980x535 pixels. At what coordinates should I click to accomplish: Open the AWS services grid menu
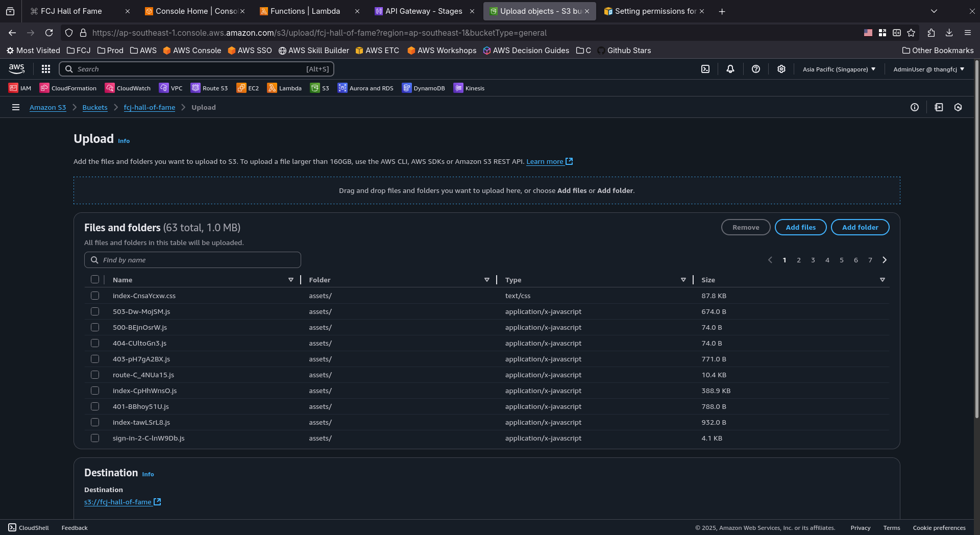46,69
